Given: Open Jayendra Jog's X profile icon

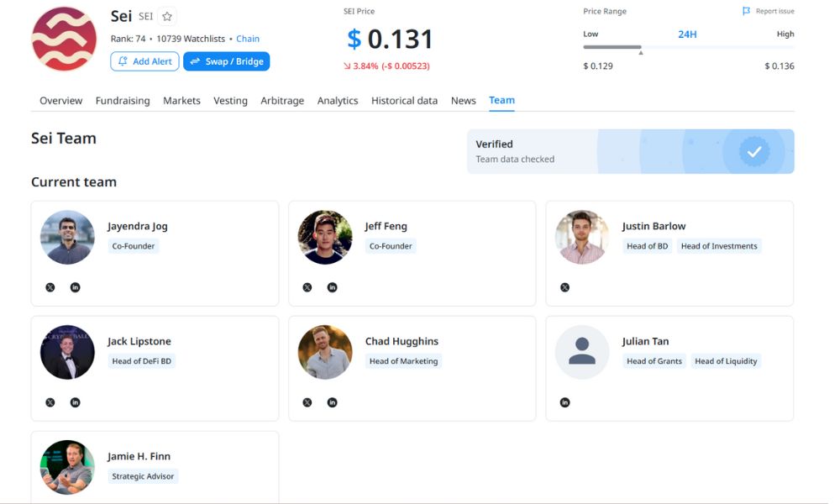Looking at the screenshot, I should pyautogui.click(x=50, y=287).
